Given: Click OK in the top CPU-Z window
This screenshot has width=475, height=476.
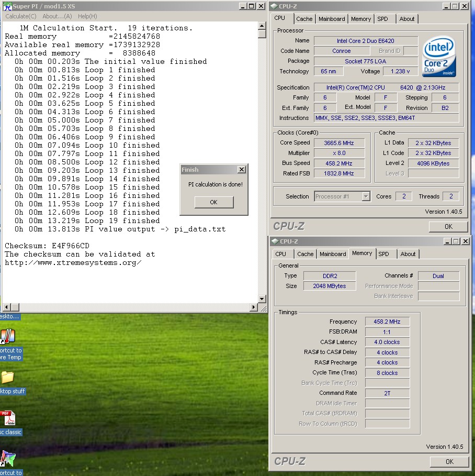Looking at the screenshot, I should tap(448, 226).
